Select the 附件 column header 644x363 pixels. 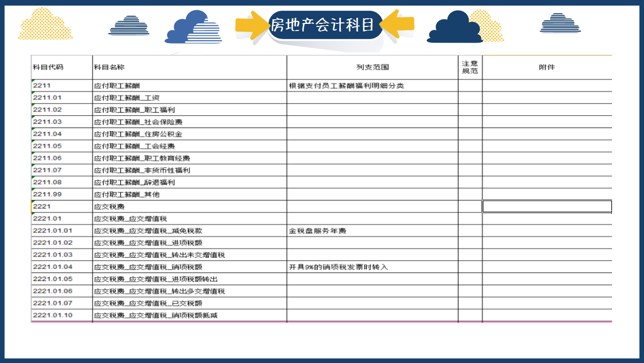pos(546,66)
